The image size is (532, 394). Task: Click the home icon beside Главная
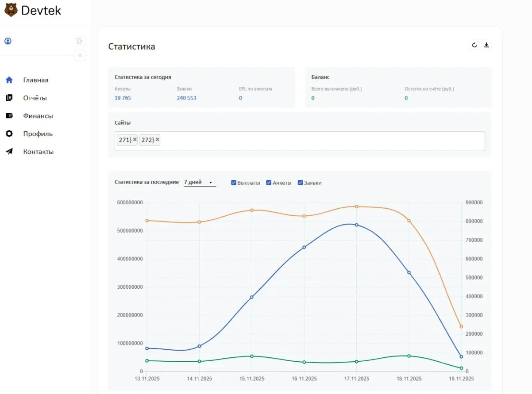[x=9, y=80]
